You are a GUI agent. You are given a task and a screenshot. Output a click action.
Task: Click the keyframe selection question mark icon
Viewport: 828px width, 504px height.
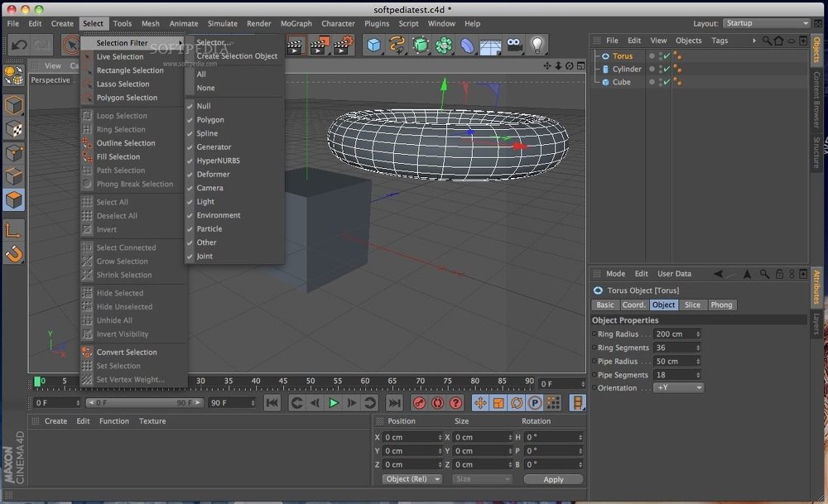coord(455,403)
